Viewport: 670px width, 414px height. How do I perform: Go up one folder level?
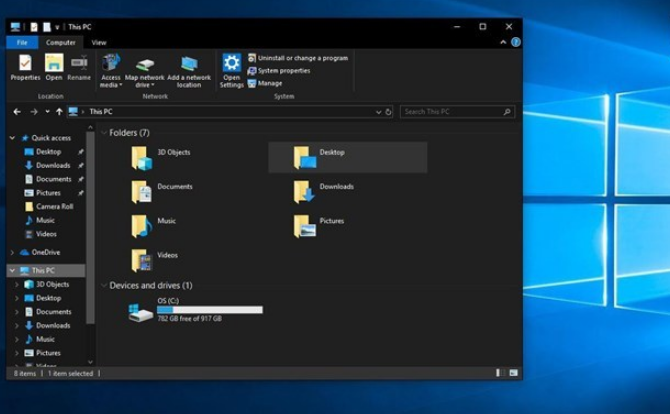click(x=59, y=112)
